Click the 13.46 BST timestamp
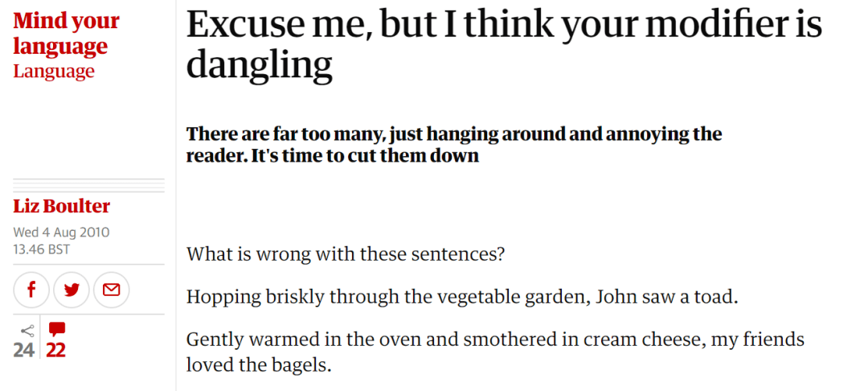The height and width of the screenshot is (391, 868). [42, 249]
